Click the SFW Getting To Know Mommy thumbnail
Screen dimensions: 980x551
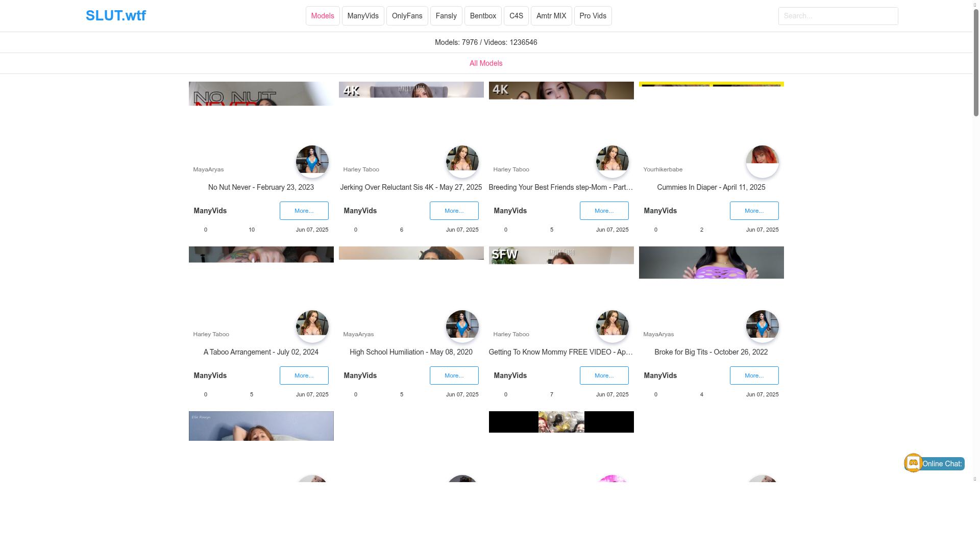pyautogui.click(x=561, y=256)
